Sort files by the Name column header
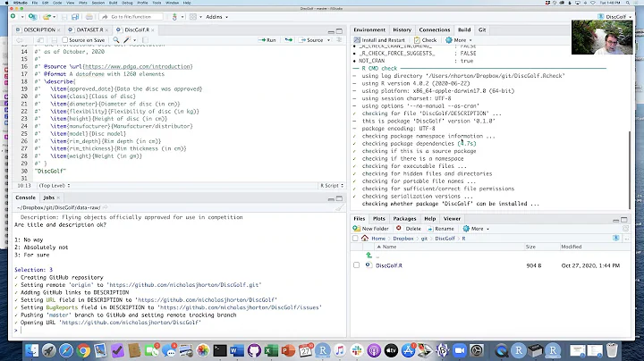644x361 pixels. pyautogui.click(x=389, y=247)
